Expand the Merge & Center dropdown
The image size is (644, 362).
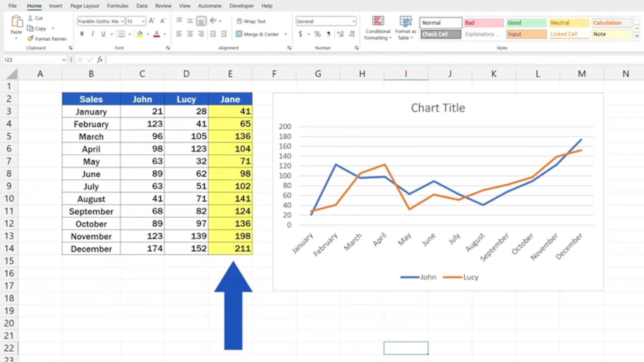285,34
